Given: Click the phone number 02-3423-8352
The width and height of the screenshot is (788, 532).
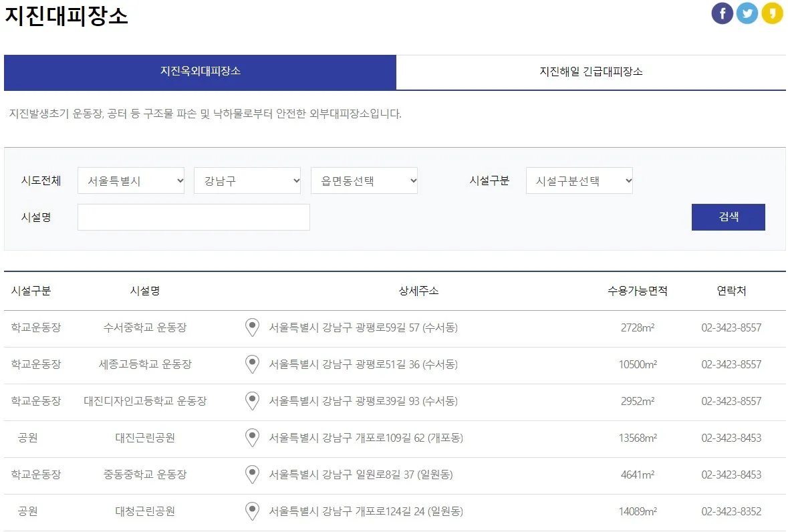Looking at the screenshot, I should (732, 511).
